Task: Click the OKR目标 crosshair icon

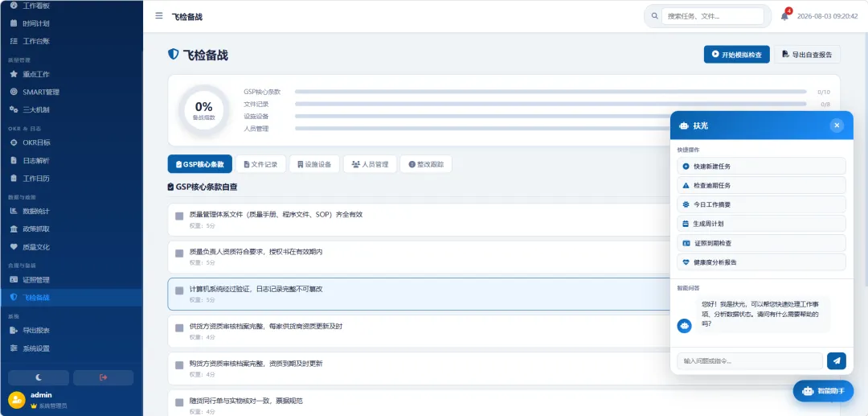Action: pyautogui.click(x=14, y=142)
